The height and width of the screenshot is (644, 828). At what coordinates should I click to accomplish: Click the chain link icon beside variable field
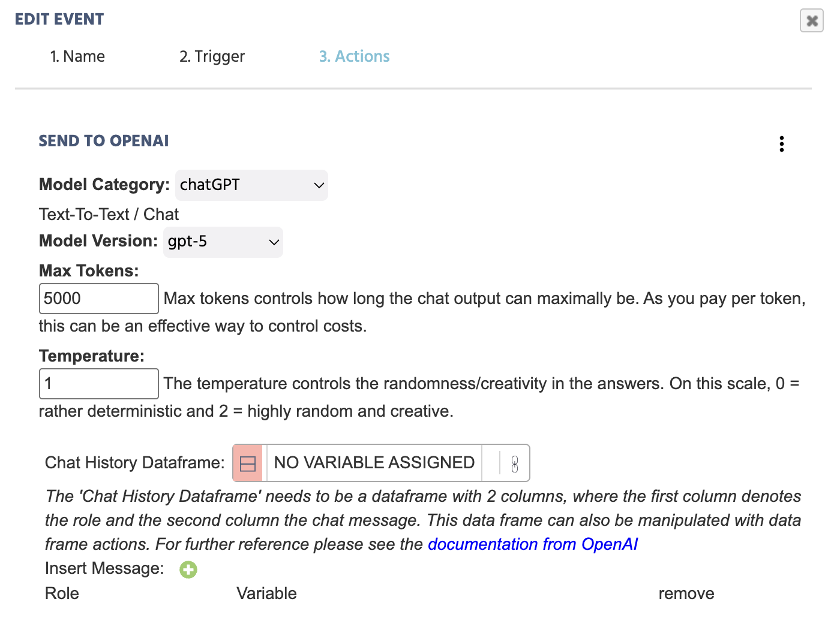[x=514, y=464]
